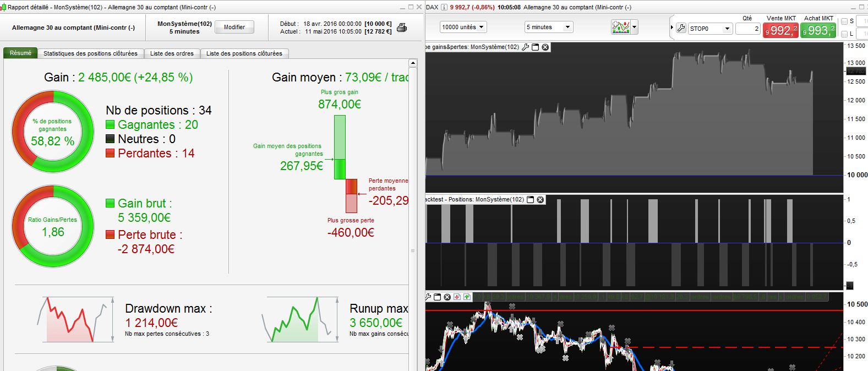The image size is (868, 371).
Task: Open the 5 minutes timeframe dropdown
Action: pos(549,27)
